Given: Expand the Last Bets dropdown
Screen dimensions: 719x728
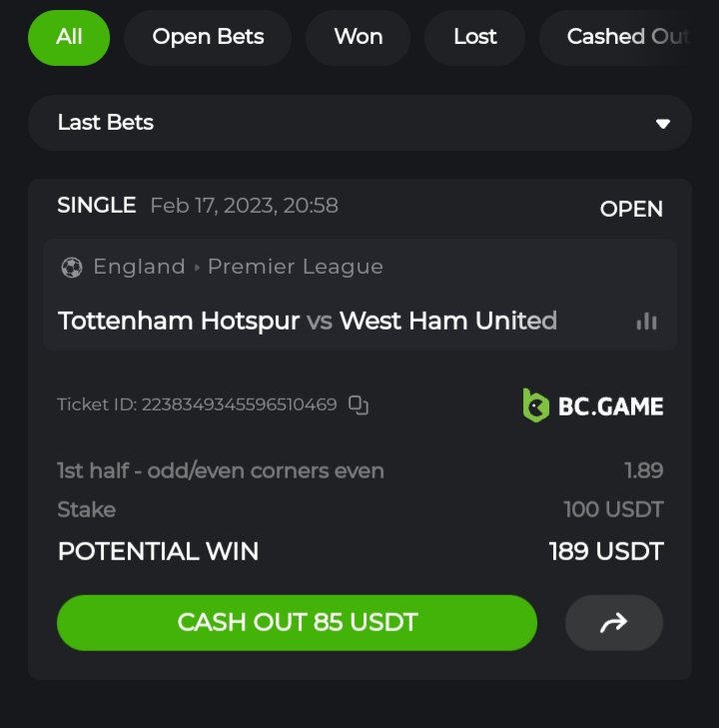Looking at the screenshot, I should 359,123.
